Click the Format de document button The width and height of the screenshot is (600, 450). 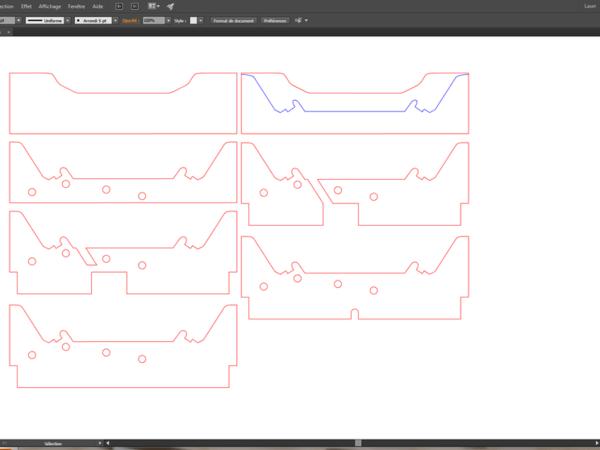[233, 20]
